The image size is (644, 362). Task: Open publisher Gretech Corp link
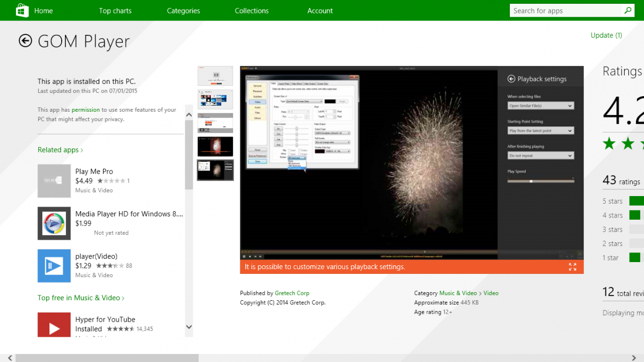click(292, 293)
